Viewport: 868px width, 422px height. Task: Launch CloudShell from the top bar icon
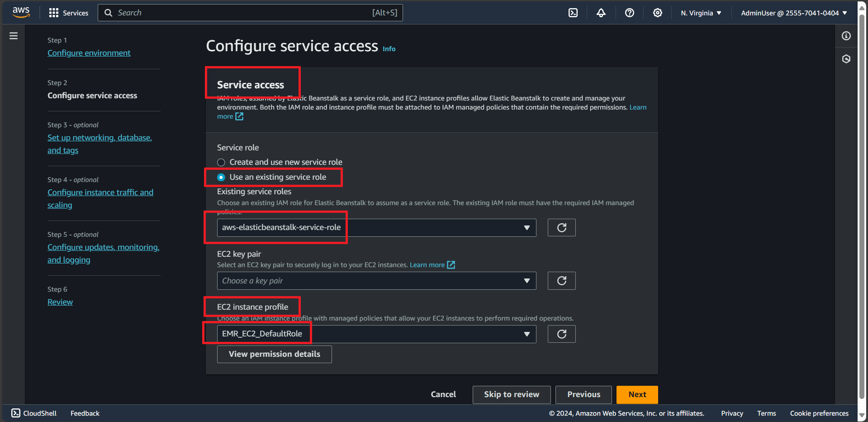pos(573,13)
